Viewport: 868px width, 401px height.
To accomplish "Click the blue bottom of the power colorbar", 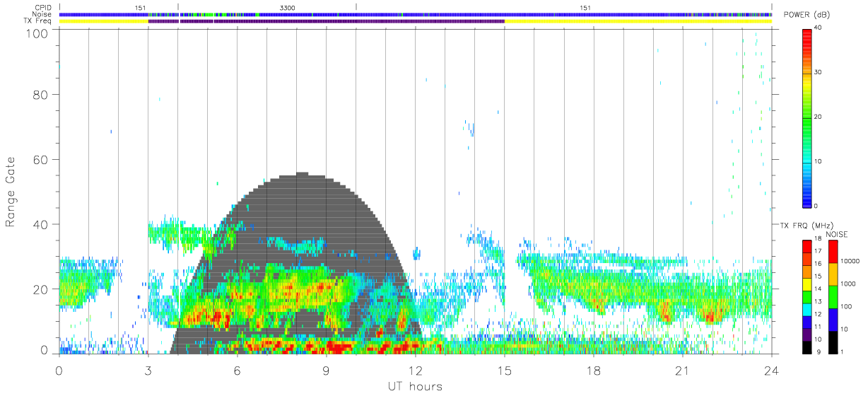I will coord(807,202).
